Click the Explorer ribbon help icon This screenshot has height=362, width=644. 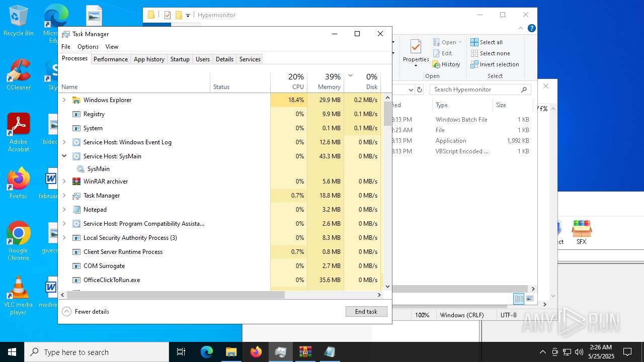tap(531, 28)
